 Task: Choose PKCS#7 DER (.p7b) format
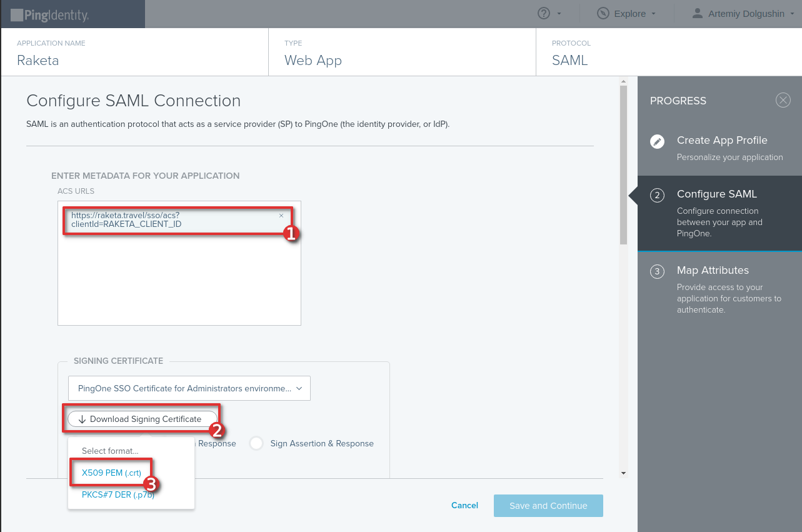coord(118,494)
